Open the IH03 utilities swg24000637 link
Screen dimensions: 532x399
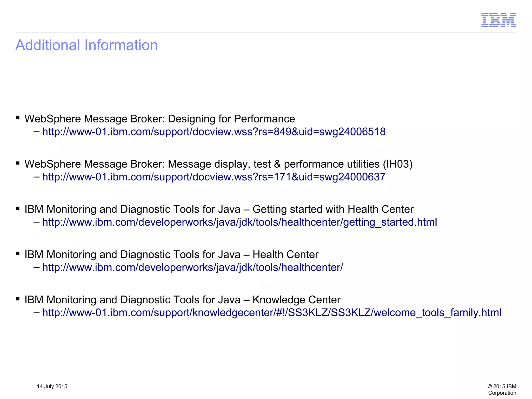pos(214,177)
